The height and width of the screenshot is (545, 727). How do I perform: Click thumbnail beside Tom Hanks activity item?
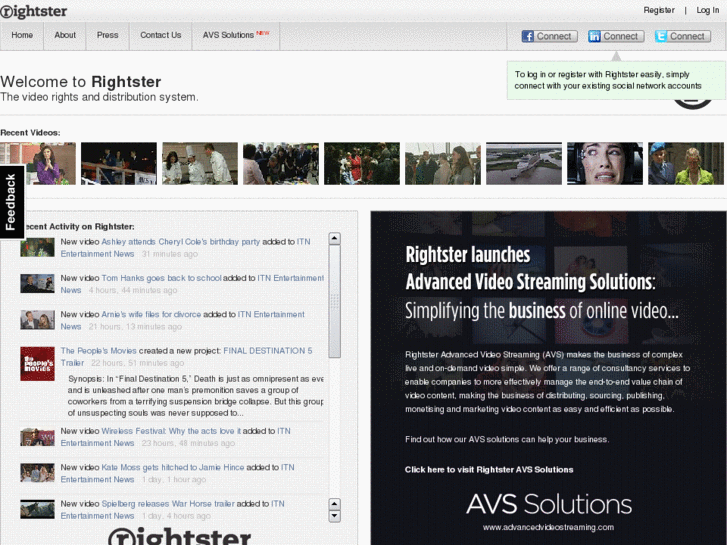(38, 283)
